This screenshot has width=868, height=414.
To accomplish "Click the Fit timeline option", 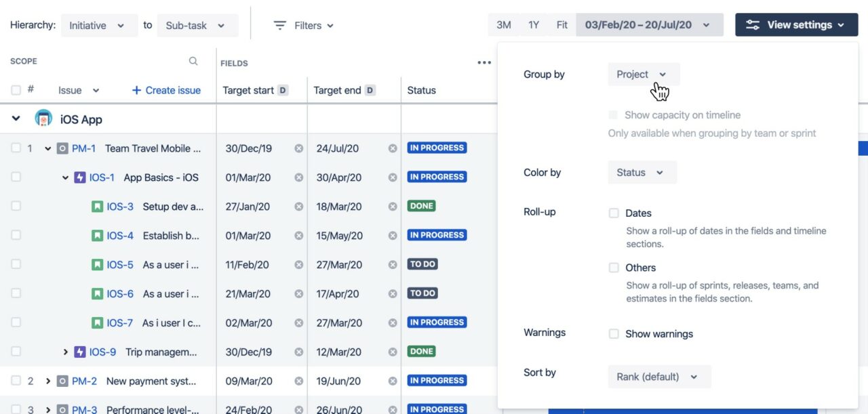I will (x=561, y=24).
